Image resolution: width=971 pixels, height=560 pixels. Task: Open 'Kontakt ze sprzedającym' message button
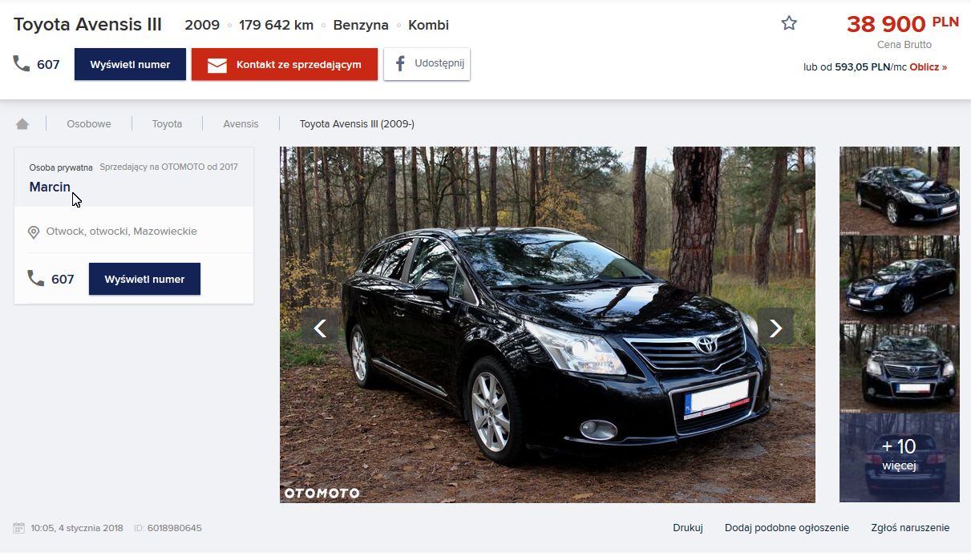(x=284, y=64)
